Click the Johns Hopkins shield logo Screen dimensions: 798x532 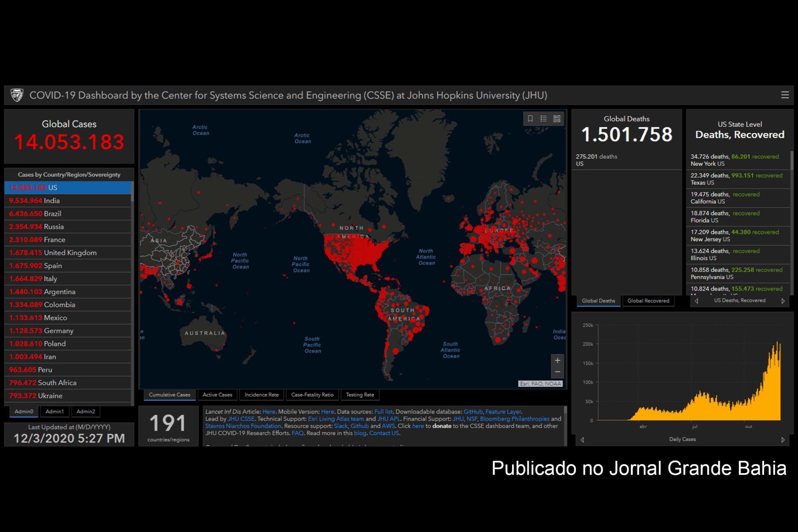tap(17, 95)
